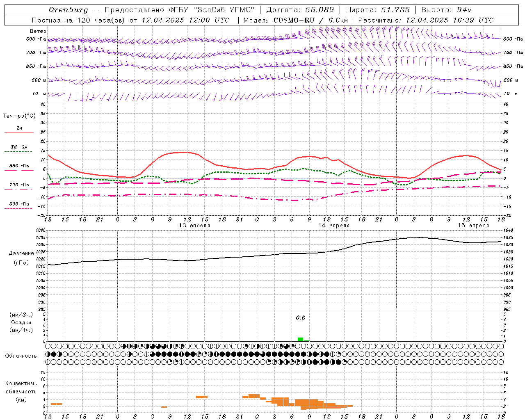Click the "Осадки" precipitation label
Image resolution: width=525 pixels, height=420 pixels.
21,322
